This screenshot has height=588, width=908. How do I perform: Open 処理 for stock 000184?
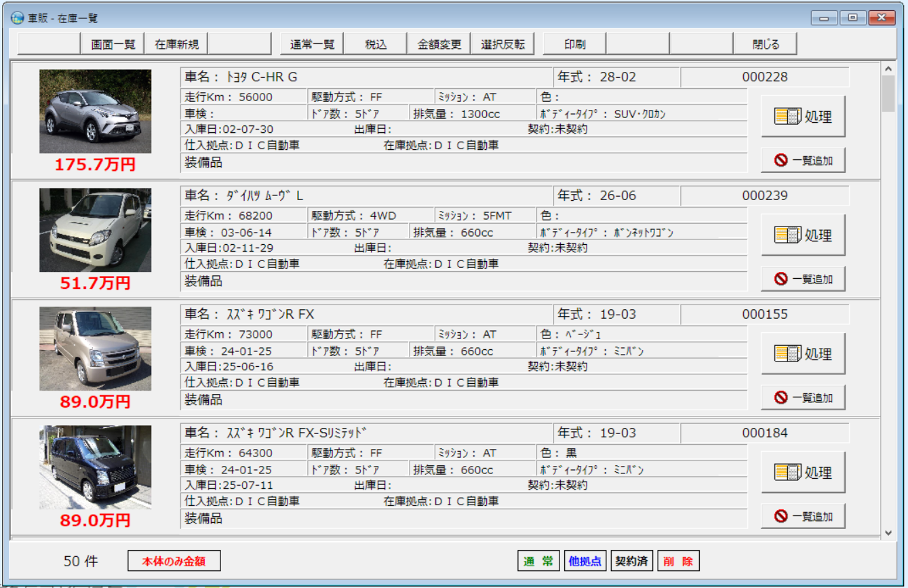(803, 472)
